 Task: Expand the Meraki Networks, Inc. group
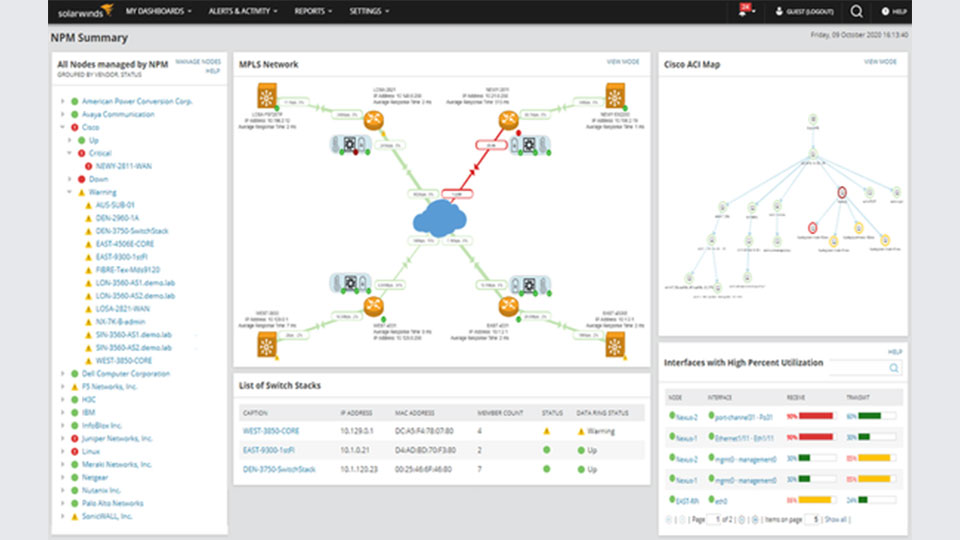62,464
